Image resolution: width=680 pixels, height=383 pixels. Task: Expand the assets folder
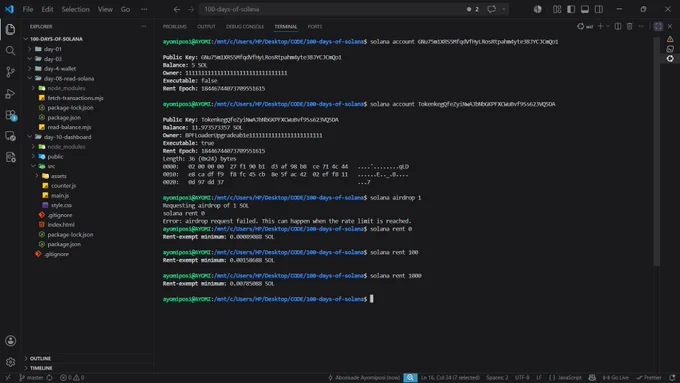59,176
